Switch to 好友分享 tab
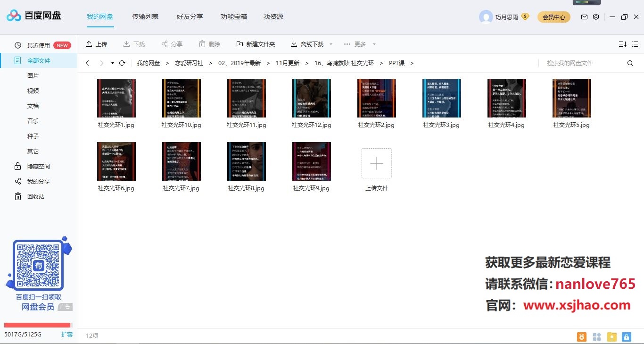 (x=190, y=17)
